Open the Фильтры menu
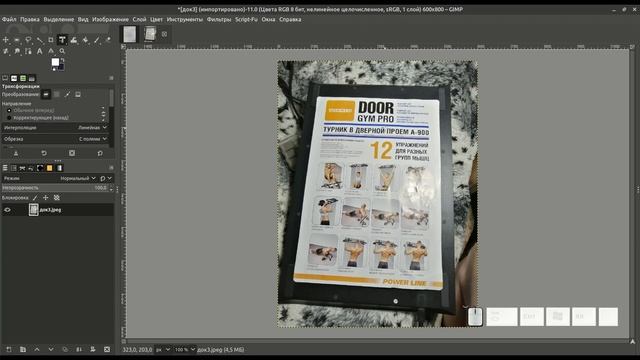The height and width of the screenshot is (360, 640). (219, 19)
